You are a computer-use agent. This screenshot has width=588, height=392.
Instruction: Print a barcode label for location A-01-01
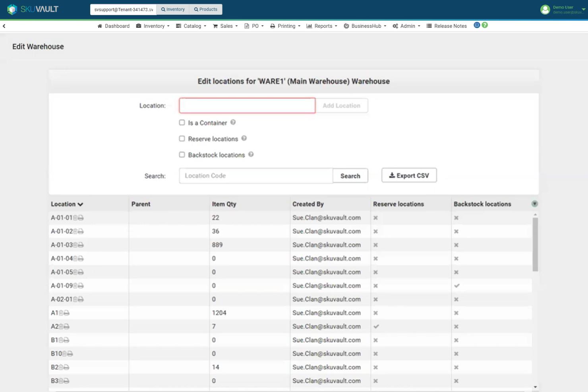click(81, 218)
